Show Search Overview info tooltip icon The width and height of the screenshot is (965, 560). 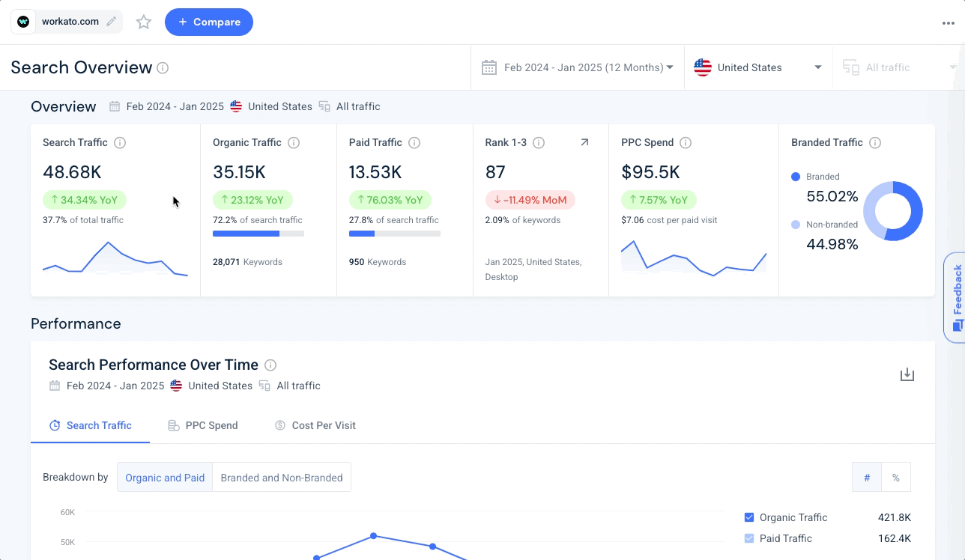pyautogui.click(x=163, y=68)
